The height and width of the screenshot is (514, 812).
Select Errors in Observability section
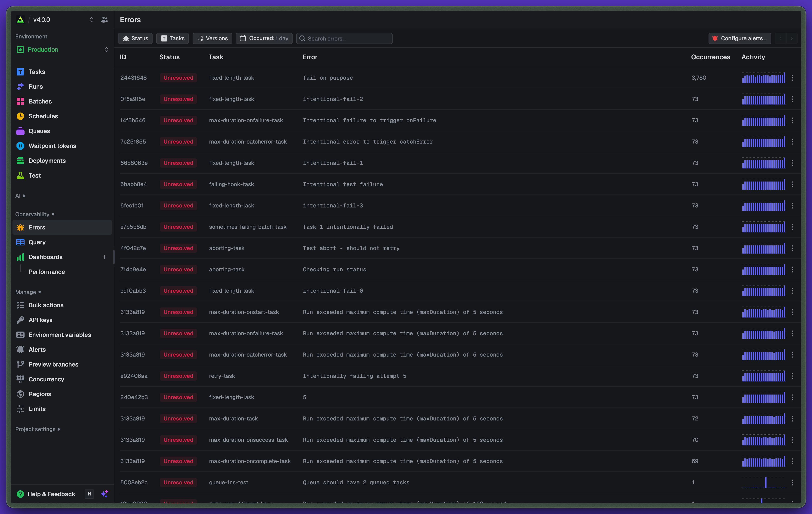(x=62, y=227)
